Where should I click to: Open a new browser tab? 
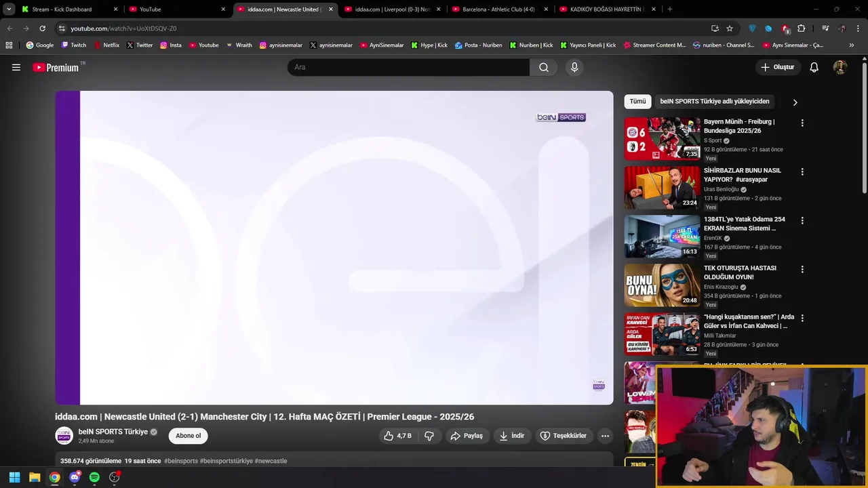[670, 9]
